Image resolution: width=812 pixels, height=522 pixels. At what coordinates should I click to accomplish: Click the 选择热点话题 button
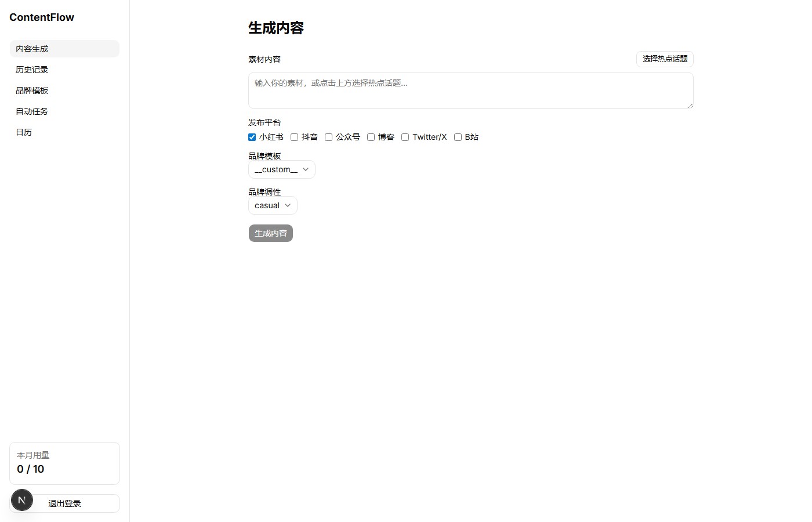coord(664,59)
